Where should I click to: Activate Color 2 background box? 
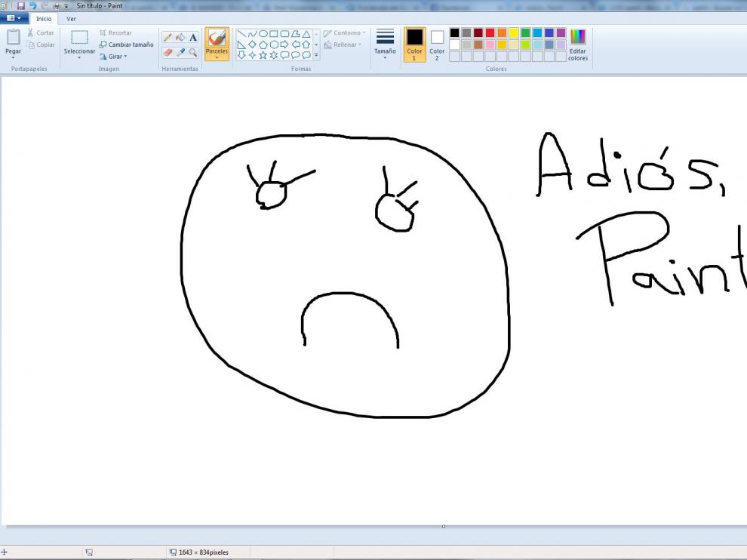(x=437, y=45)
